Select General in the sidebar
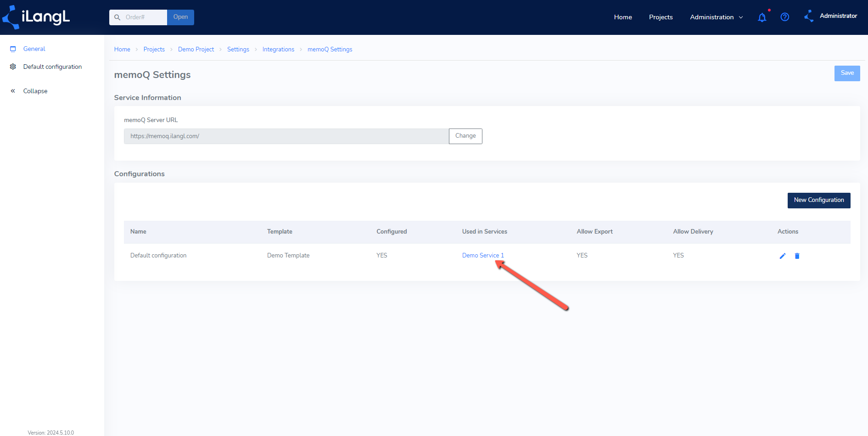Viewport: 868px width, 436px height. pyautogui.click(x=34, y=49)
